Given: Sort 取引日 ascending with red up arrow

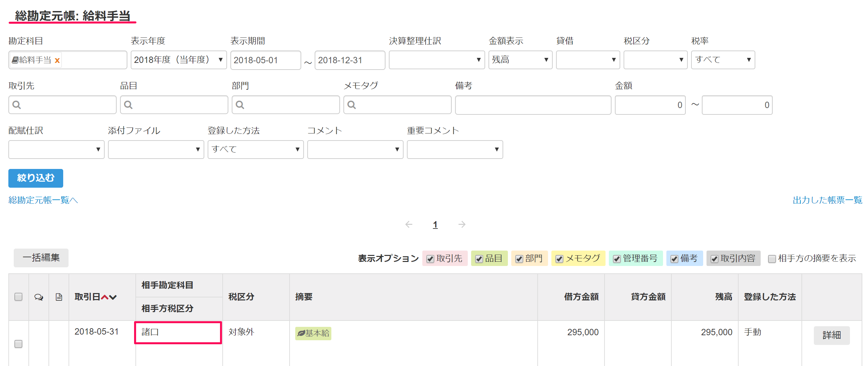Looking at the screenshot, I should click(105, 297).
